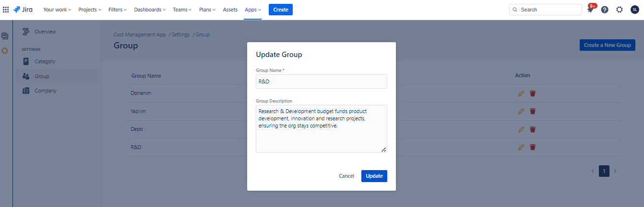Open the settings gear icon
This screenshot has width=644, height=207.
[620, 10]
